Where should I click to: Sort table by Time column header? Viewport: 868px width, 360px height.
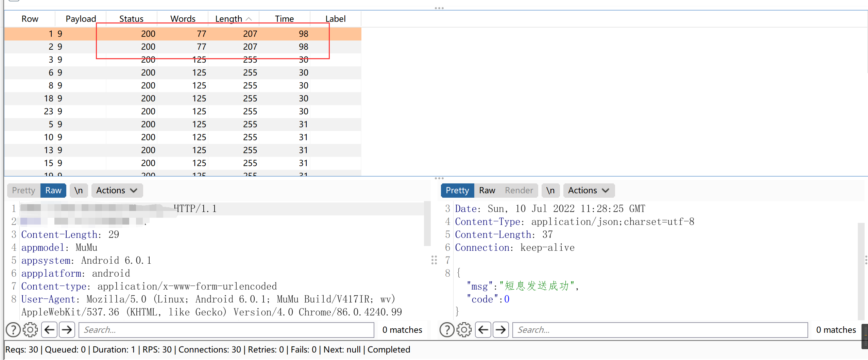click(284, 19)
